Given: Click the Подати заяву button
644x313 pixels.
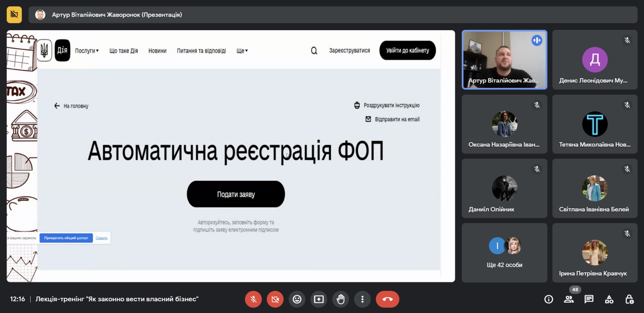Looking at the screenshot, I should [236, 194].
